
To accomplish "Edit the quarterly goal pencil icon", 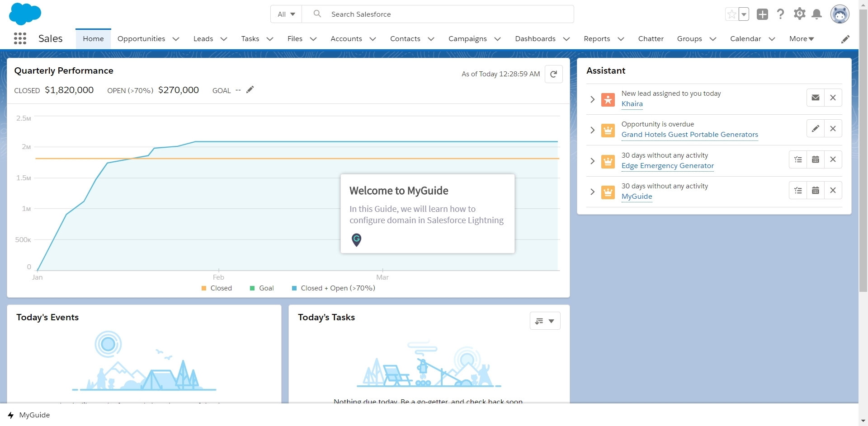I will pyautogui.click(x=250, y=89).
